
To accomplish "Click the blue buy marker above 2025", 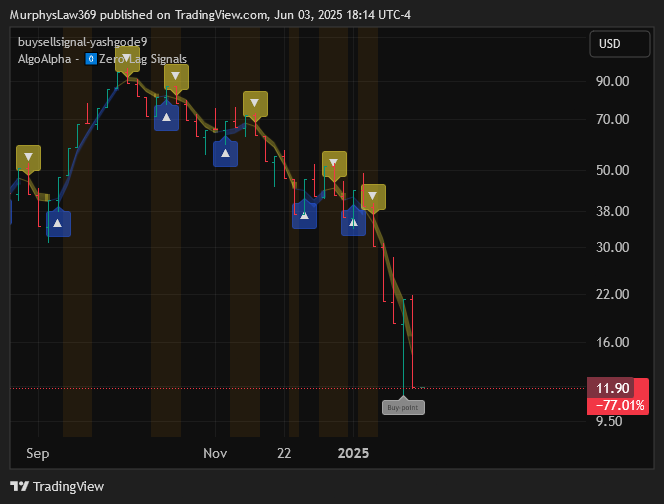I will 353,222.
